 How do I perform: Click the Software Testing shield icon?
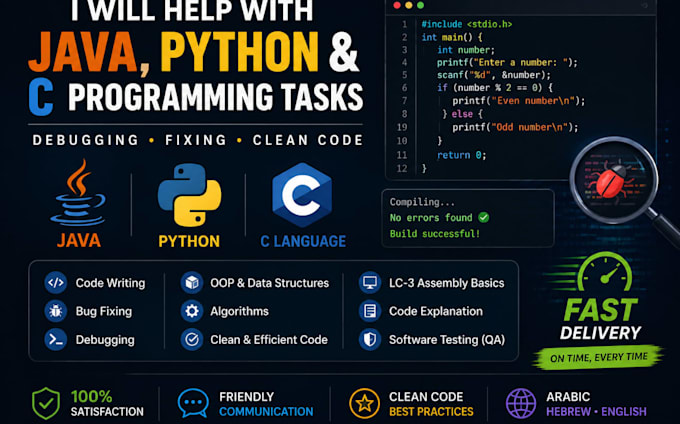point(370,339)
